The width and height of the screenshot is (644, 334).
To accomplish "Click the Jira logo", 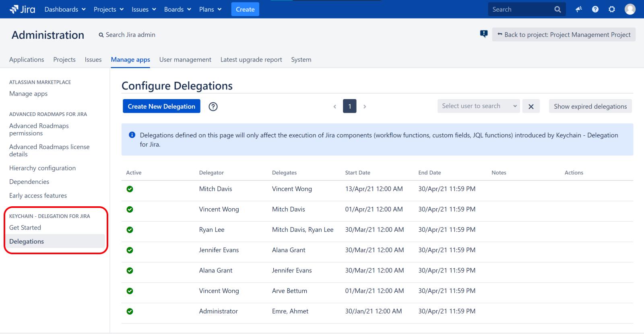I will tap(23, 9).
